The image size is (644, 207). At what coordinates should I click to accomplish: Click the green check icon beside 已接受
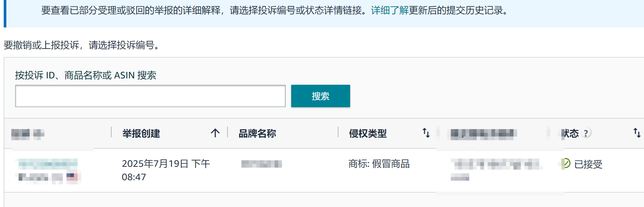pyautogui.click(x=566, y=163)
